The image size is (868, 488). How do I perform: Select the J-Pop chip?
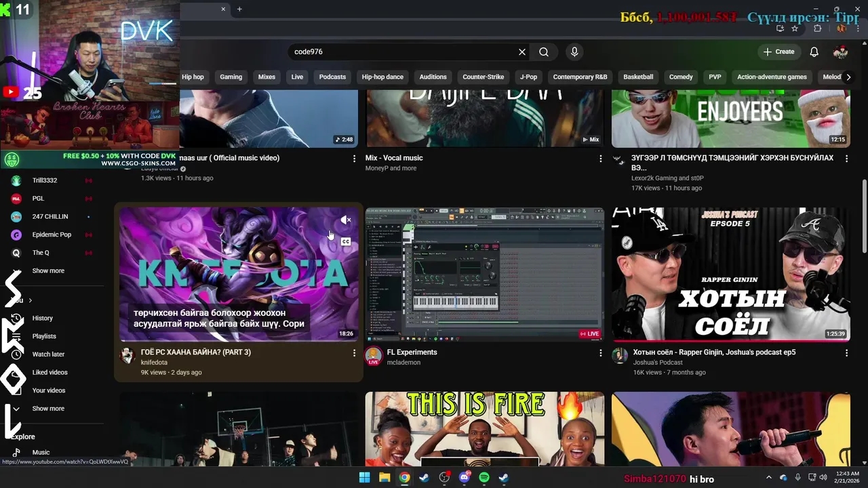[528, 77]
